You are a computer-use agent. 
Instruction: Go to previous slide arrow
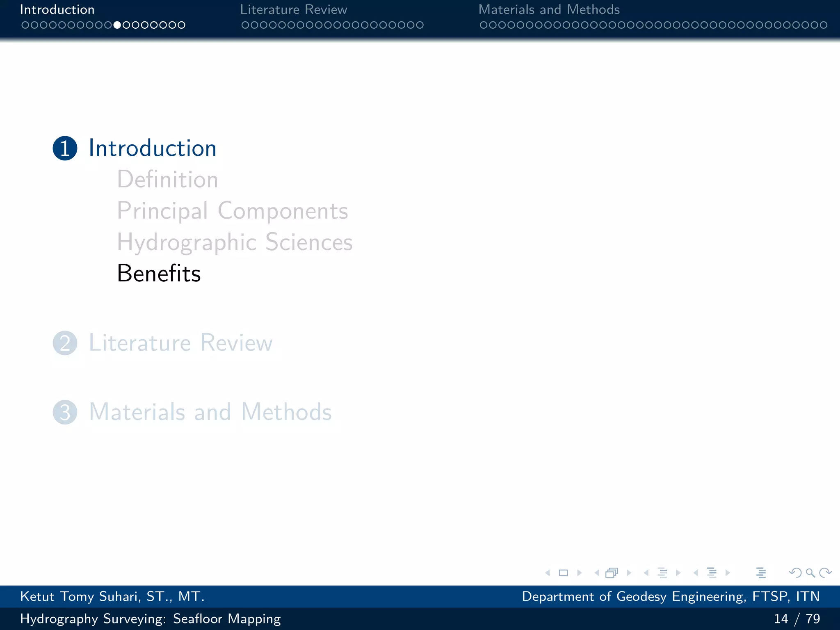(548, 573)
